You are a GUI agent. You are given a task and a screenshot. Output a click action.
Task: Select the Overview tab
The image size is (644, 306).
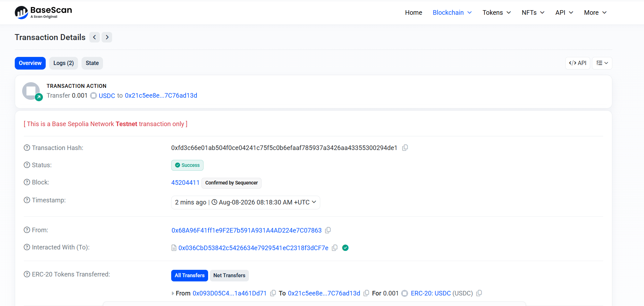[30, 63]
